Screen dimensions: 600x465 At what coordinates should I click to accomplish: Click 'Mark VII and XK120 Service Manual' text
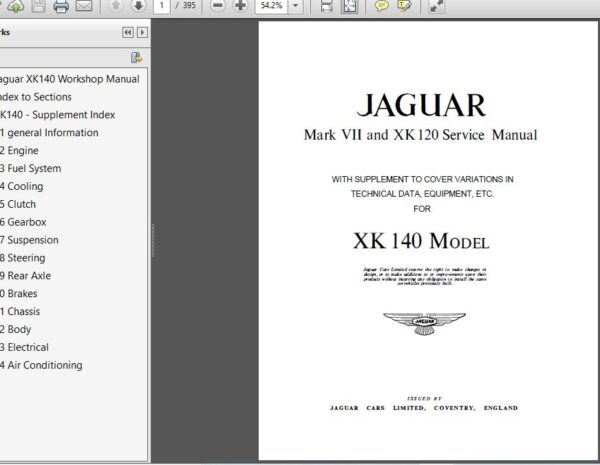pyautogui.click(x=421, y=135)
